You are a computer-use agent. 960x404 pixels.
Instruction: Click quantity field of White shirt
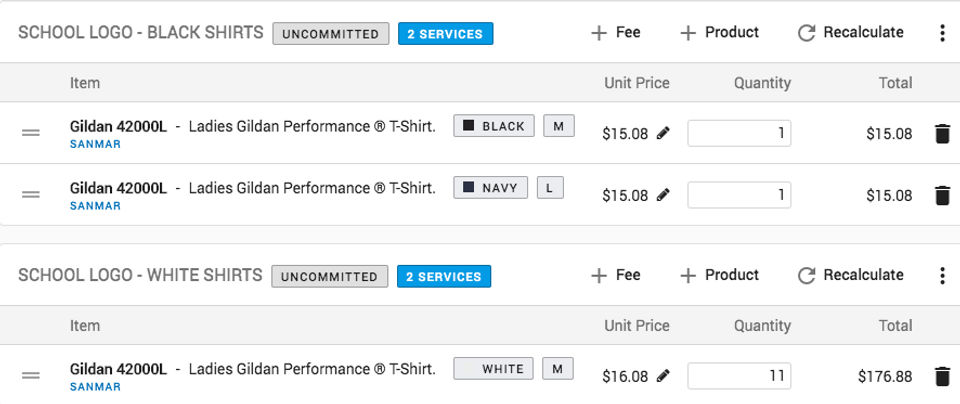click(x=739, y=376)
